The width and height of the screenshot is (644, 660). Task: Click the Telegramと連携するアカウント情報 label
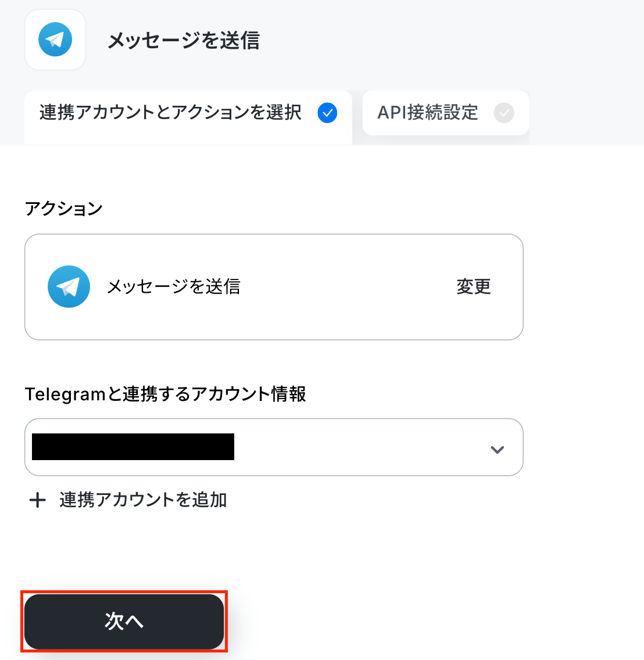tap(166, 394)
